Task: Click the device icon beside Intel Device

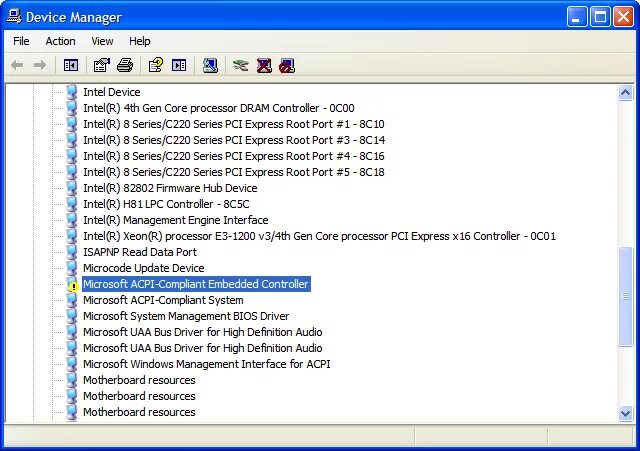Action: click(71, 92)
